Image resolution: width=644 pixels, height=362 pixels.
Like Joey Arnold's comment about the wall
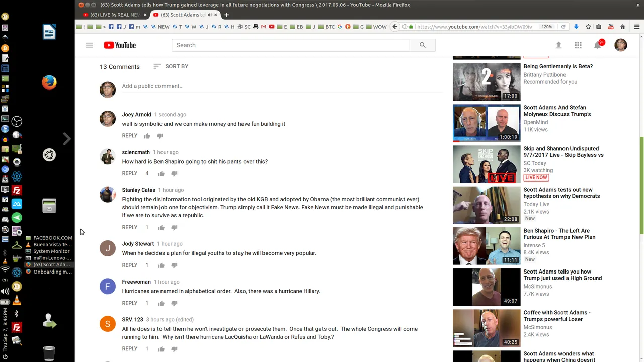tap(147, 136)
